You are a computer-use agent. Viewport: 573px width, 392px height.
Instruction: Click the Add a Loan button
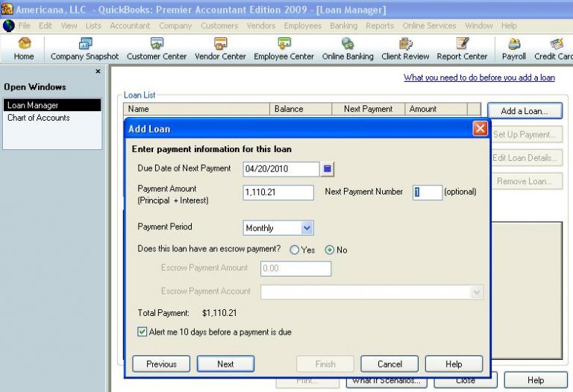[x=525, y=111]
